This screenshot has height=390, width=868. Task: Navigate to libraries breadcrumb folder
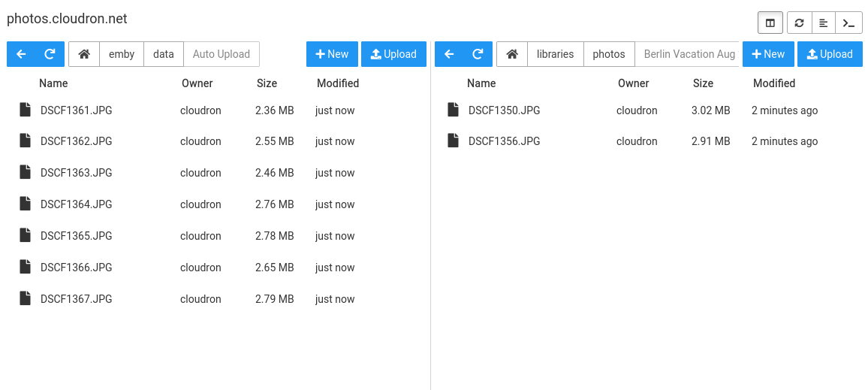click(x=555, y=54)
